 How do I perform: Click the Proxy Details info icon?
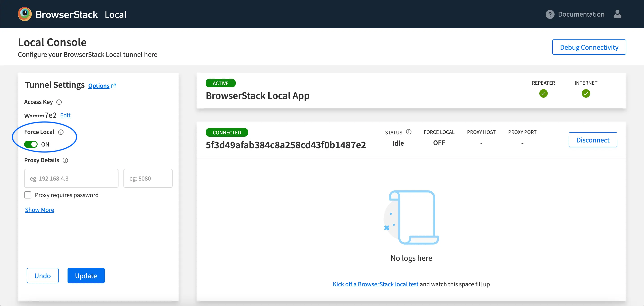pyautogui.click(x=65, y=161)
